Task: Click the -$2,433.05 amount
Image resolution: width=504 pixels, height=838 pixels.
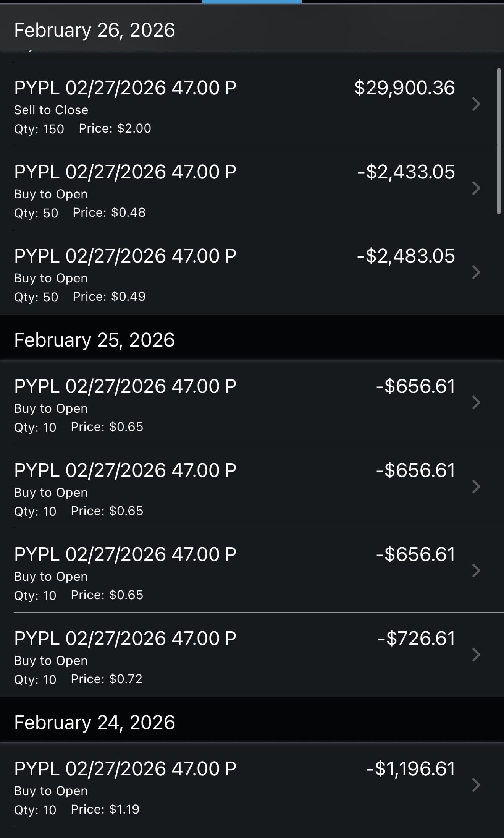Action: pyautogui.click(x=406, y=172)
